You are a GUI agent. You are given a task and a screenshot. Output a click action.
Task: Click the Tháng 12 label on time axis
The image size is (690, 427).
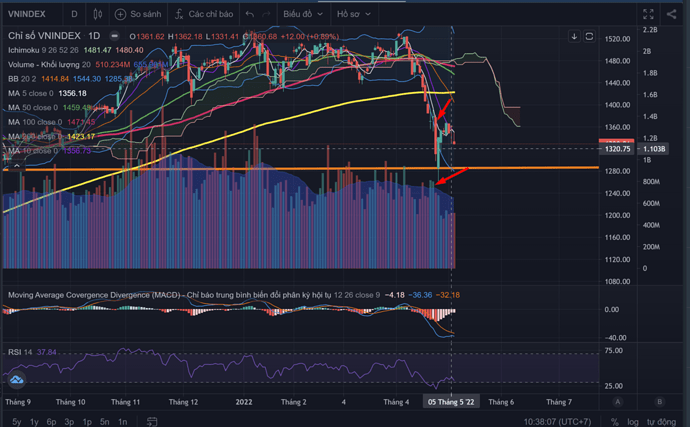(183, 402)
